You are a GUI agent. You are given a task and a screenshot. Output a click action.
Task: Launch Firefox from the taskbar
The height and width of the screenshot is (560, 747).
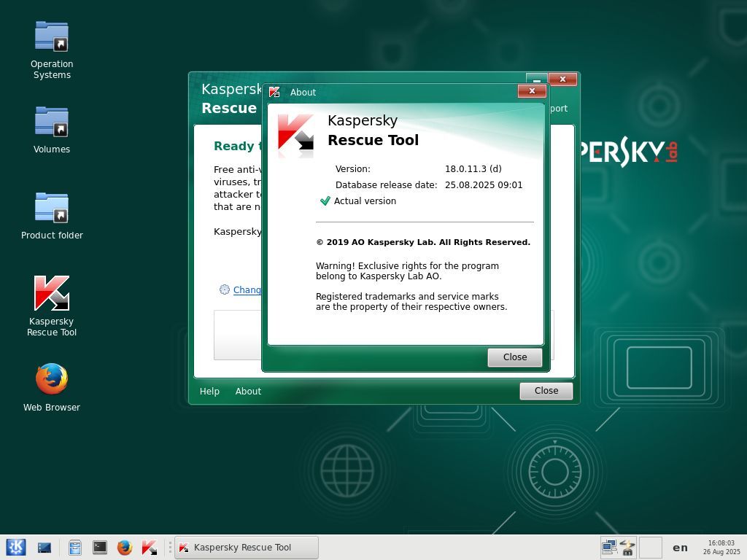click(x=124, y=547)
